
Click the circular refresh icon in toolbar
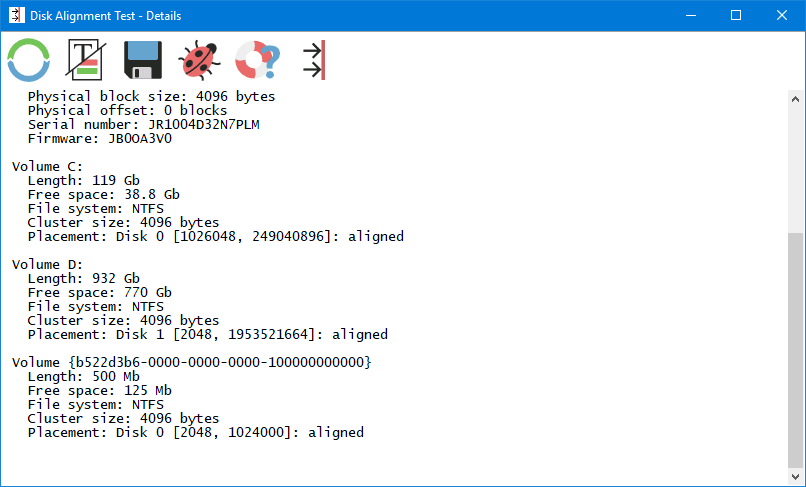tap(29, 60)
